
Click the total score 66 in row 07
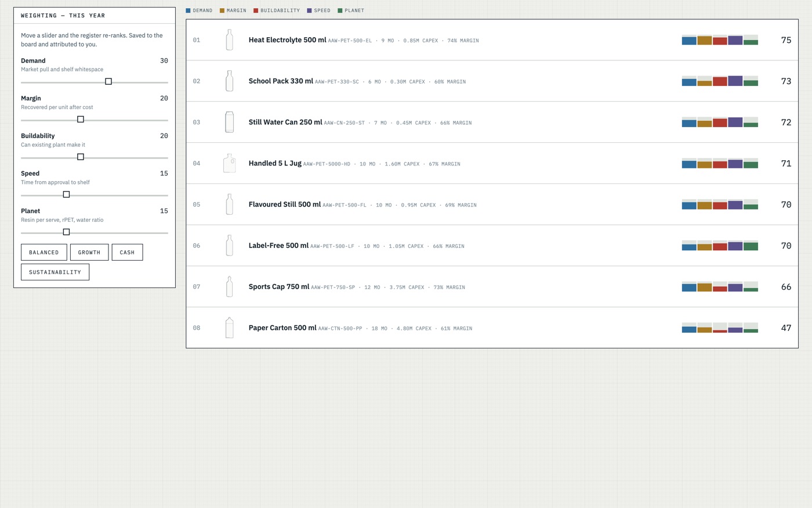(x=786, y=287)
